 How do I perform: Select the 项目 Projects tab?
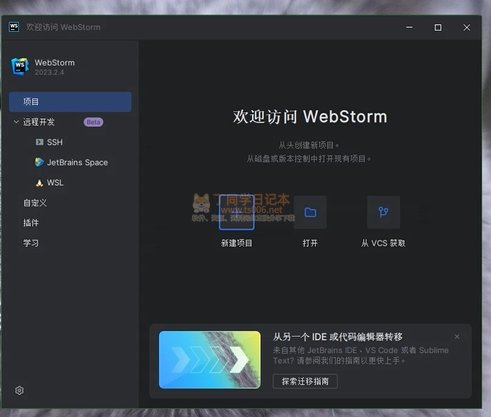[70, 102]
